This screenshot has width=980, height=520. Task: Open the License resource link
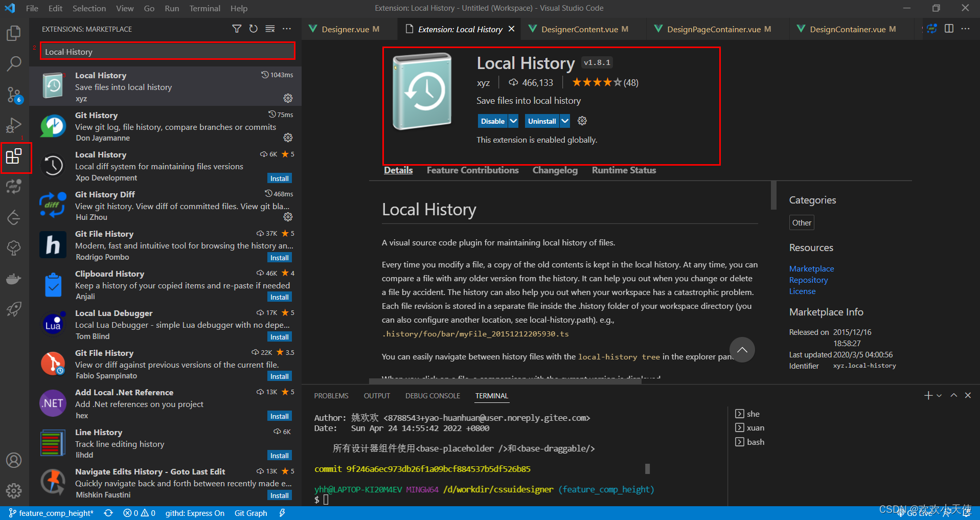[x=802, y=291]
